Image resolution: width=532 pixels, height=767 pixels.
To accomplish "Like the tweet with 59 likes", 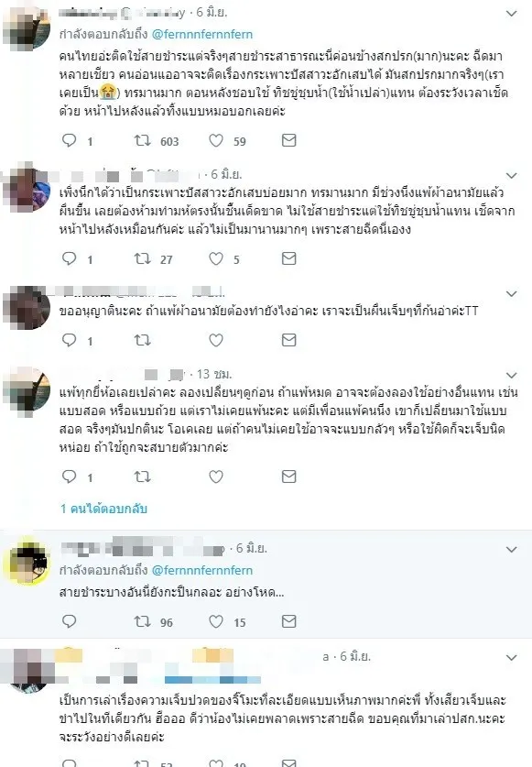I will click(x=216, y=141).
